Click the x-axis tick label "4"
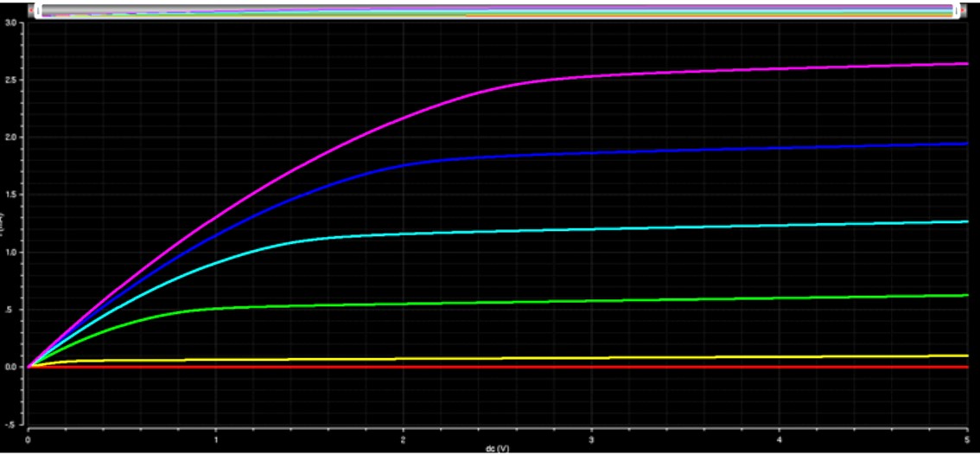Viewport: 980px width, 455px height. [780, 440]
